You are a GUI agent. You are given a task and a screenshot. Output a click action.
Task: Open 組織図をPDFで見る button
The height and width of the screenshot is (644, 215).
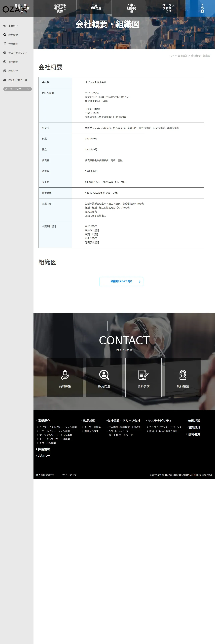click(x=121, y=282)
